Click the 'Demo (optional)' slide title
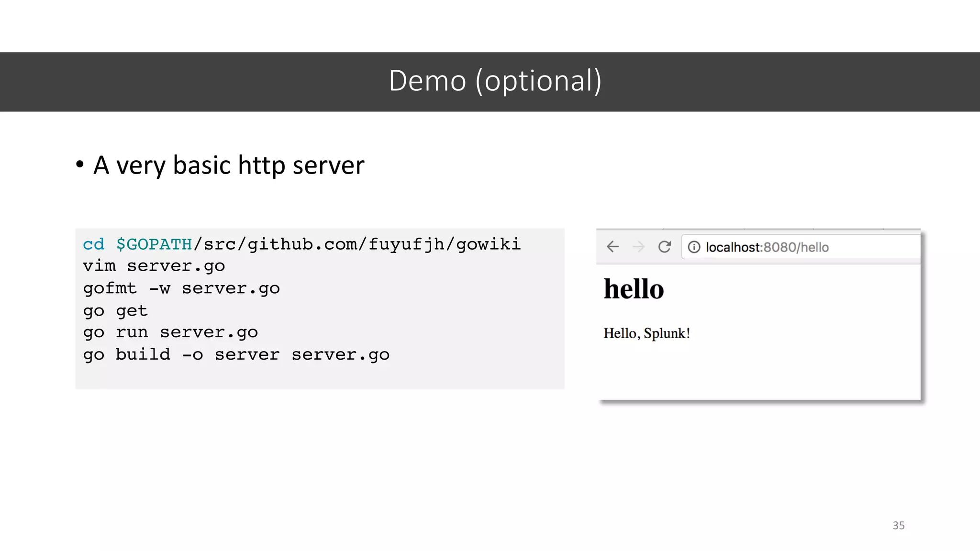Screen dimensions: 980x551 coord(495,81)
